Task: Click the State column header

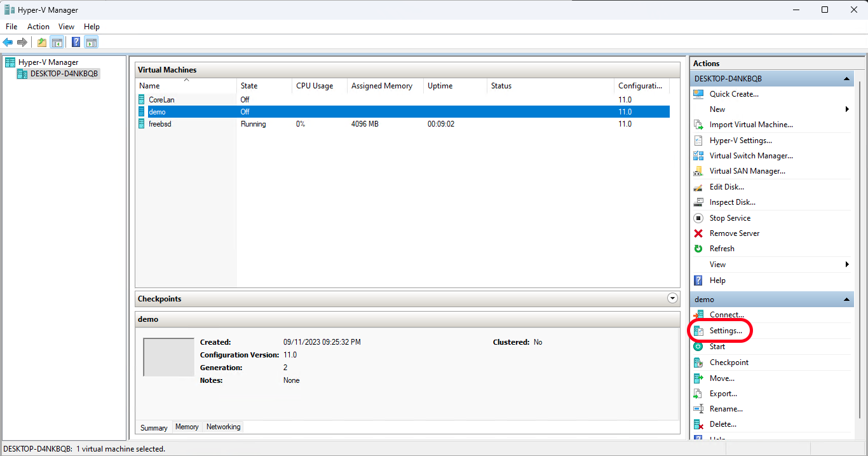Action: 264,86
